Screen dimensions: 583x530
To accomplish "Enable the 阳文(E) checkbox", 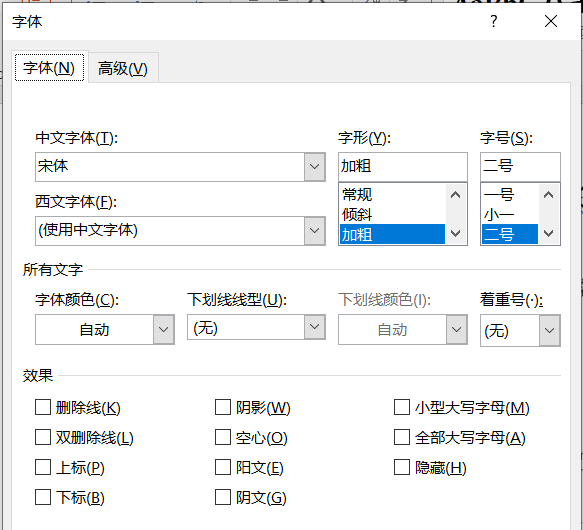I will [x=223, y=468].
